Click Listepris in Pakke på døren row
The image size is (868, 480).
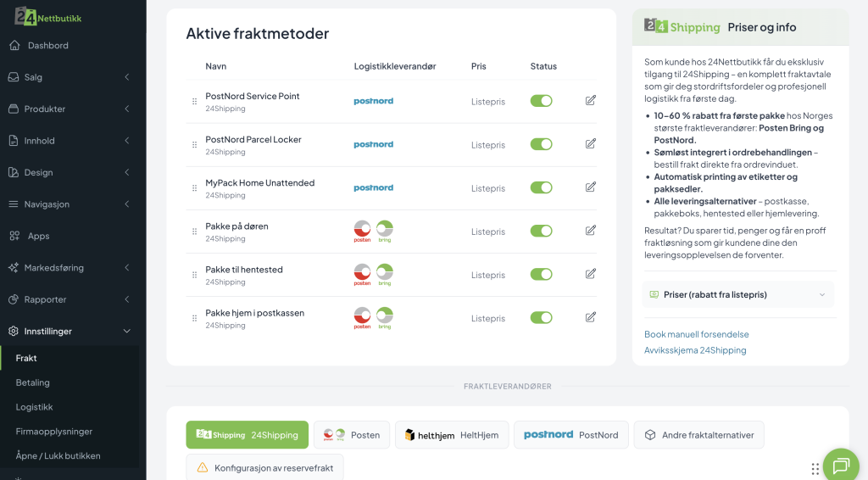point(487,232)
